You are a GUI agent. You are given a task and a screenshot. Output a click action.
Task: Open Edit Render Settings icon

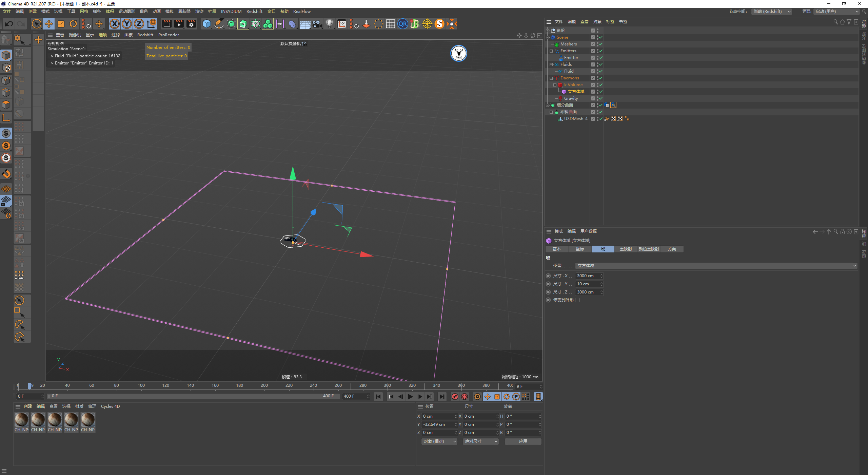click(191, 24)
